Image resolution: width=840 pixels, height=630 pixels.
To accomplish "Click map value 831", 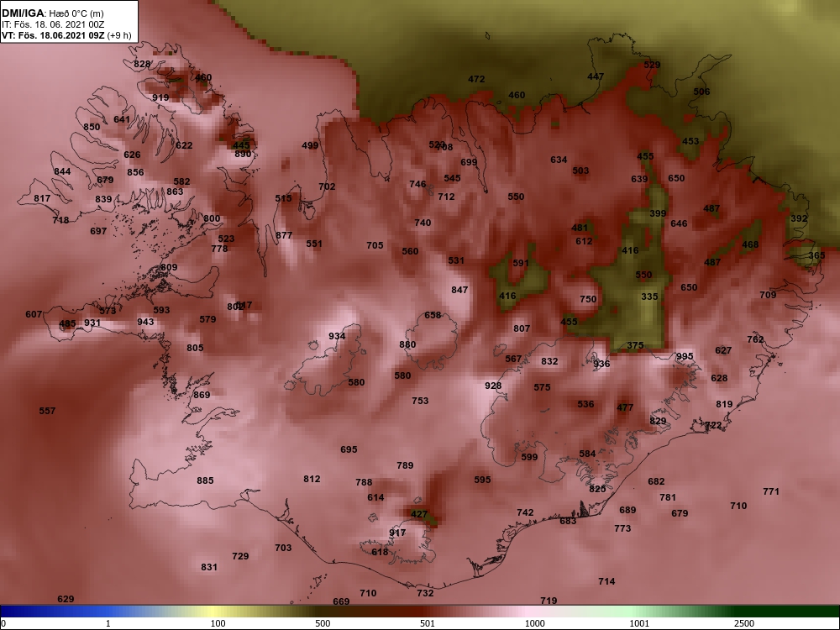I will [209, 567].
